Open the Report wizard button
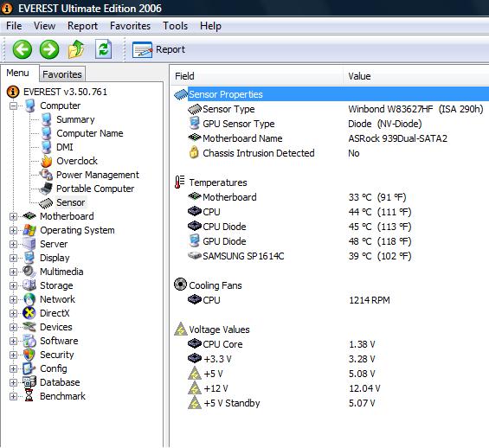489x448 pixels. coord(158,49)
